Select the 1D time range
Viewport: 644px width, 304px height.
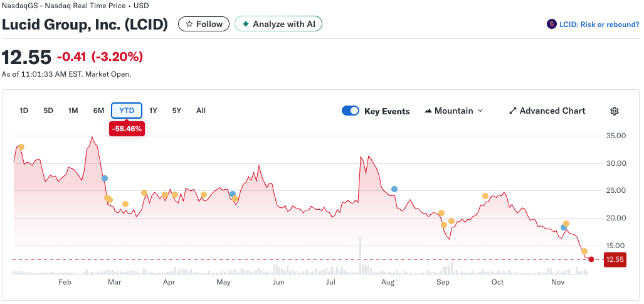pyautogui.click(x=24, y=111)
